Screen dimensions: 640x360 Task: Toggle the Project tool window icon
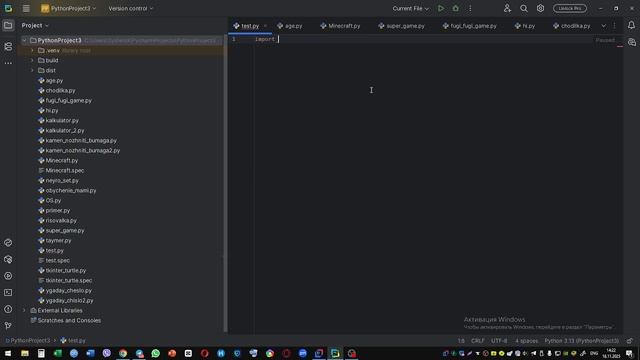coord(8,25)
